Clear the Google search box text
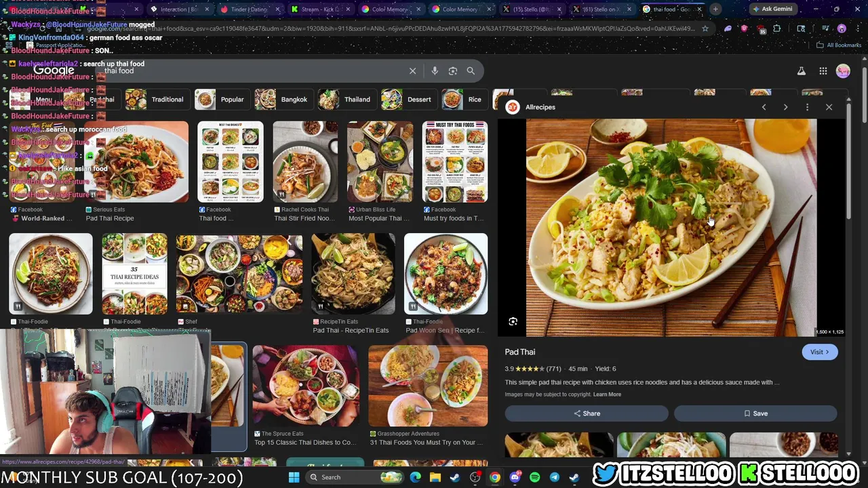The image size is (868, 488). (x=412, y=70)
